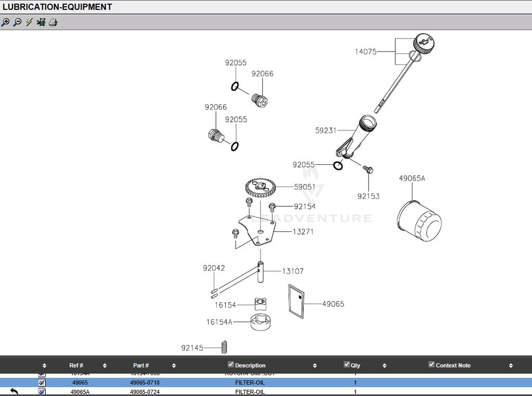The width and height of the screenshot is (532, 396).
Task: Click the zoom out magnifier icon
Action: pos(17,22)
